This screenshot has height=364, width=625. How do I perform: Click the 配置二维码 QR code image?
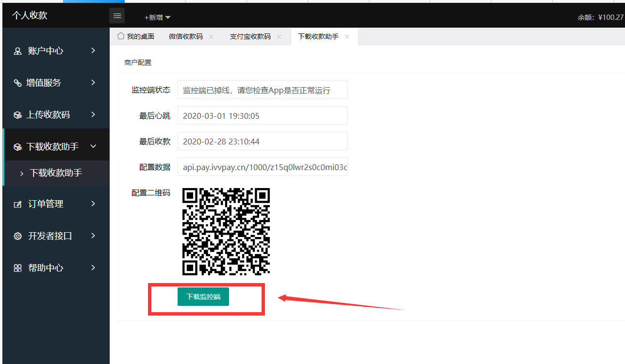click(226, 232)
